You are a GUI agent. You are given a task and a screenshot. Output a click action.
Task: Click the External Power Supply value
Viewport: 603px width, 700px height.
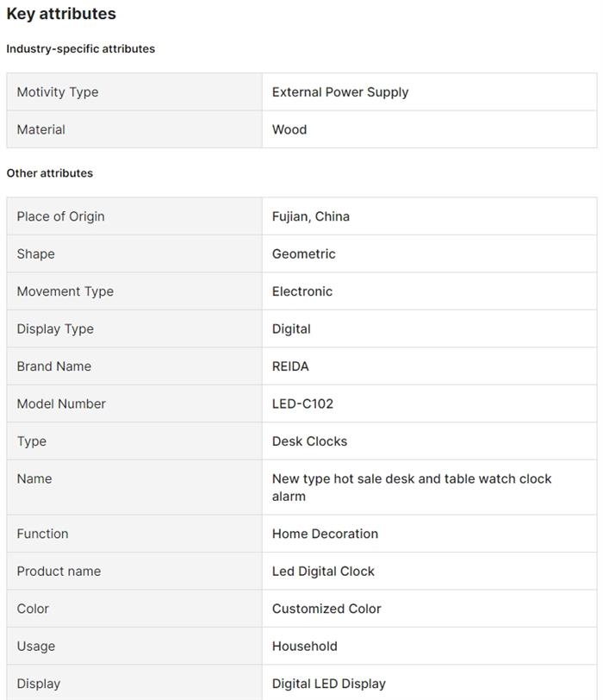click(x=340, y=92)
